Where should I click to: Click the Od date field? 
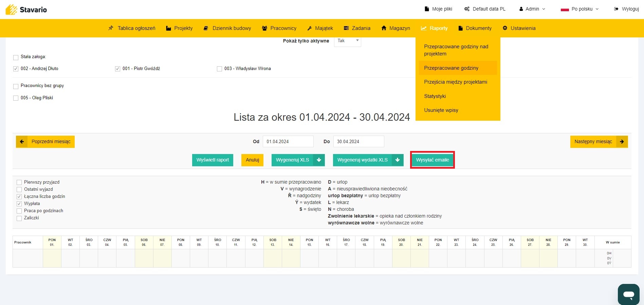point(288,142)
